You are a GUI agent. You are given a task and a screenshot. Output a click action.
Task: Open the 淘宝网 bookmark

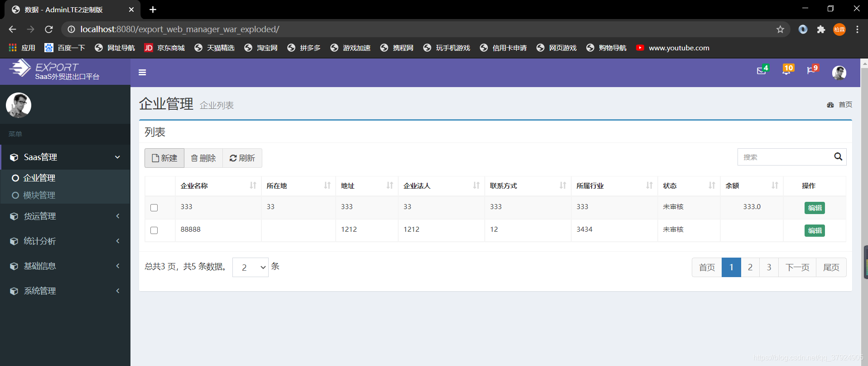[x=261, y=48]
